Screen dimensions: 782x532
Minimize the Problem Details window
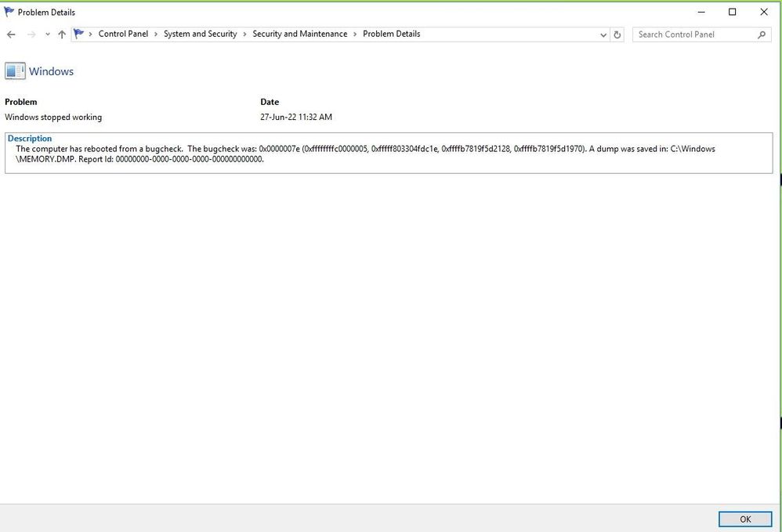pyautogui.click(x=701, y=12)
